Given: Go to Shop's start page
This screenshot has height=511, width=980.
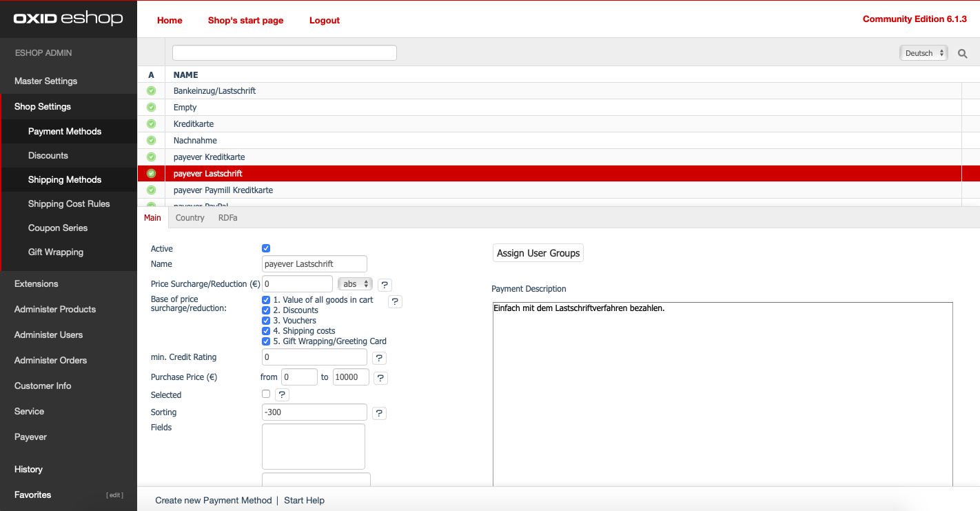Looking at the screenshot, I should pos(246,21).
